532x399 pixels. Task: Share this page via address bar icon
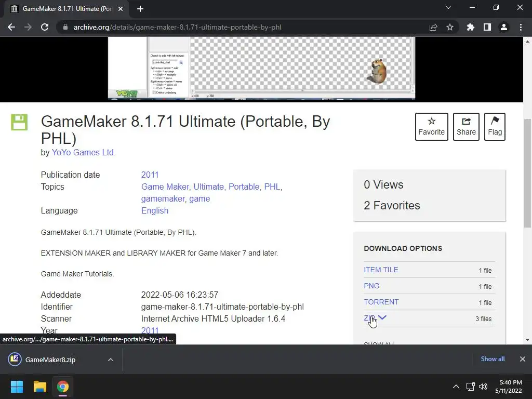(x=433, y=27)
